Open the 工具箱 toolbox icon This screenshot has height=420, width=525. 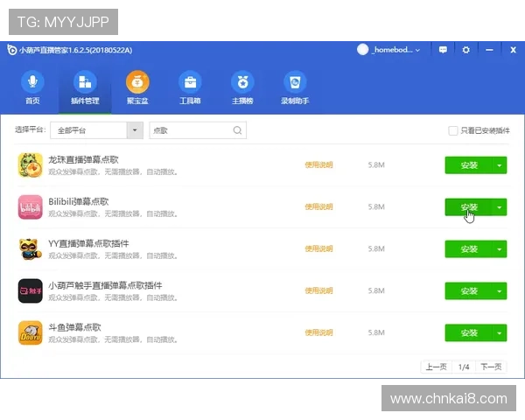coord(190,82)
